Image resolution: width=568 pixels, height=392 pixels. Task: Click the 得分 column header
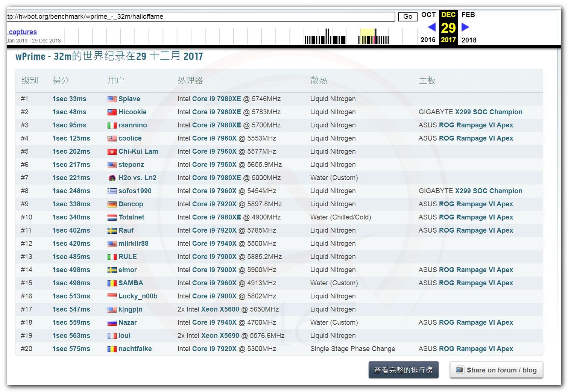point(61,80)
